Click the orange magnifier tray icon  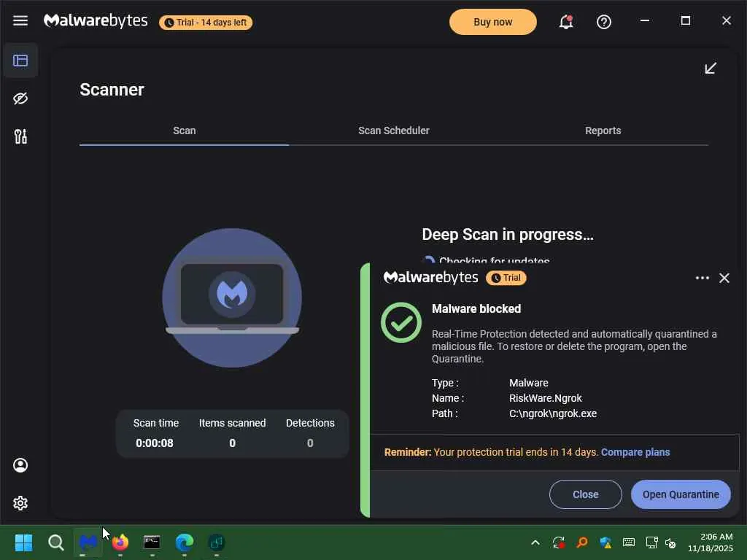point(581,542)
